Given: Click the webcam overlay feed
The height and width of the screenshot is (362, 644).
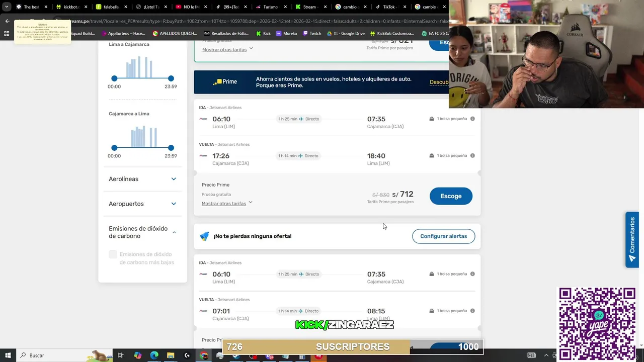Looking at the screenshot, I should tap(546, 54).
